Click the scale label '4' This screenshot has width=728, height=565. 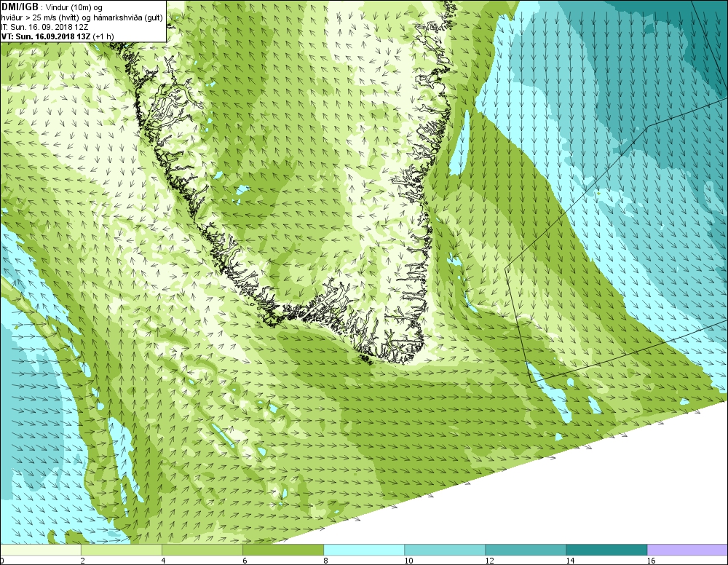click(x=163, y=561)
